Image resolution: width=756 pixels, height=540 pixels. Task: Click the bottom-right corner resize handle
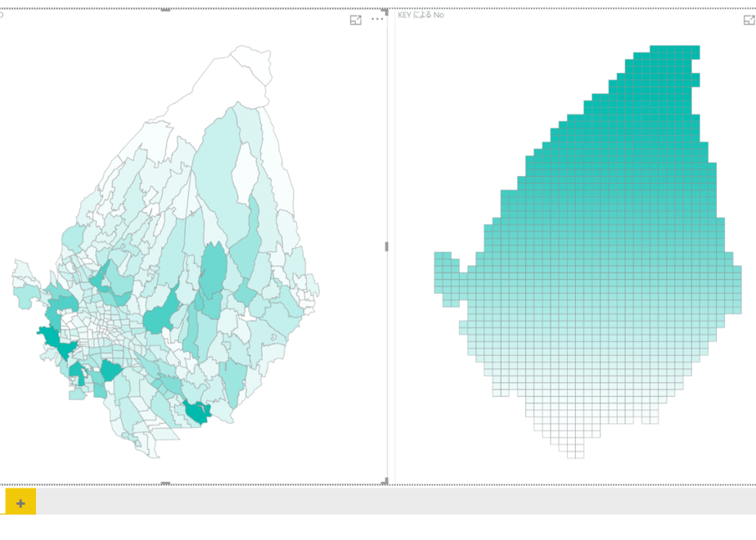coord(385,481)
